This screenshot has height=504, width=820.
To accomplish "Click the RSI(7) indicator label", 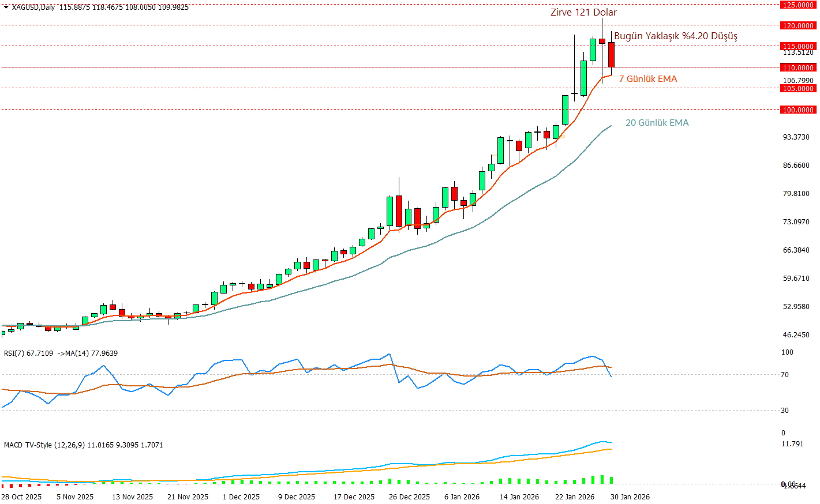I will pyautogui.click(x=28, y=353).
